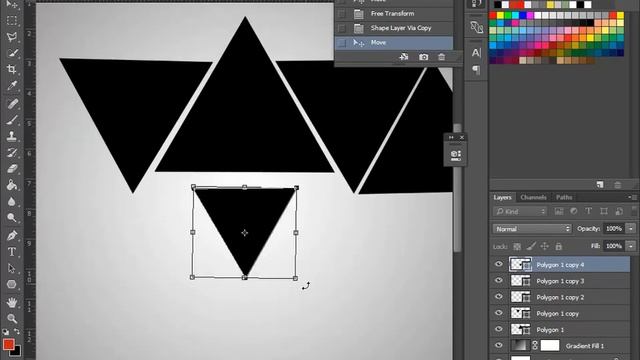Open the Fill slider dropdown arrow
Screen dimensions: 640x360
pos(631,246)
